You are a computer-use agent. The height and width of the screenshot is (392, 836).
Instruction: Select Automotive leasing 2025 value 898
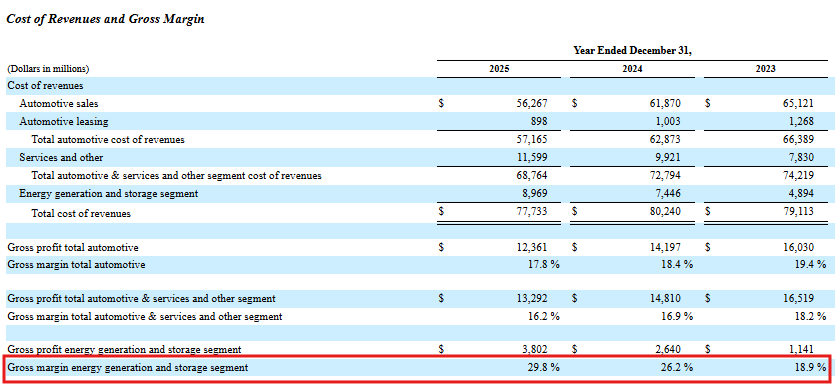(x=538, y=122)
